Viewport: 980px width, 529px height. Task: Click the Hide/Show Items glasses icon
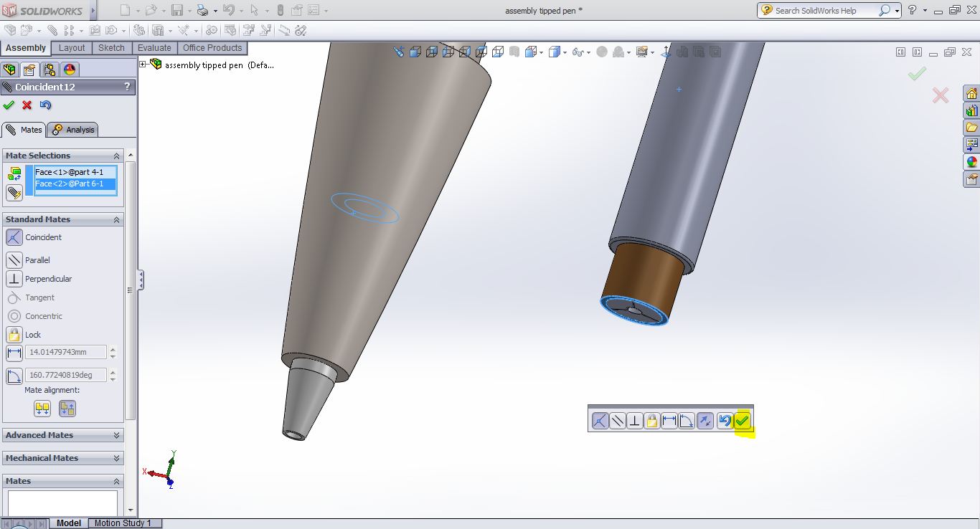click(578, 52)
